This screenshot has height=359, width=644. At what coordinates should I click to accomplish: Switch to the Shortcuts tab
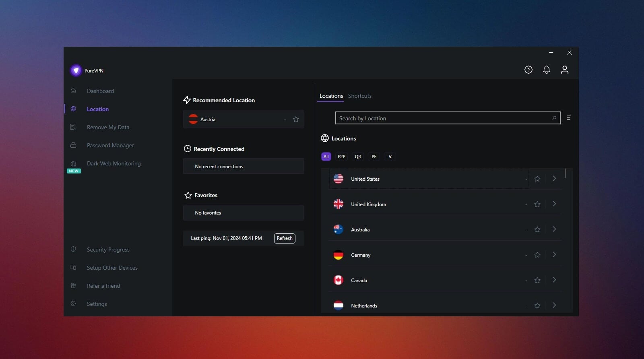(x=360, y=96)
